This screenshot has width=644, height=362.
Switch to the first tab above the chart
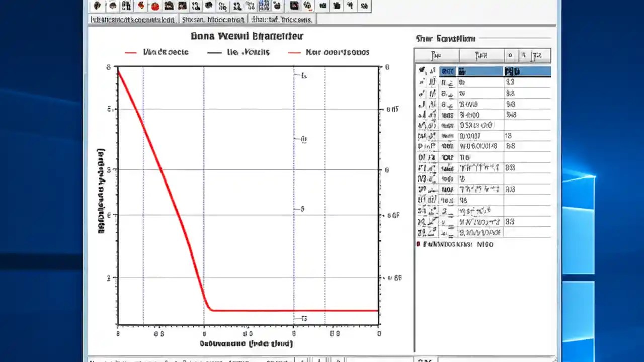[132, 20]
